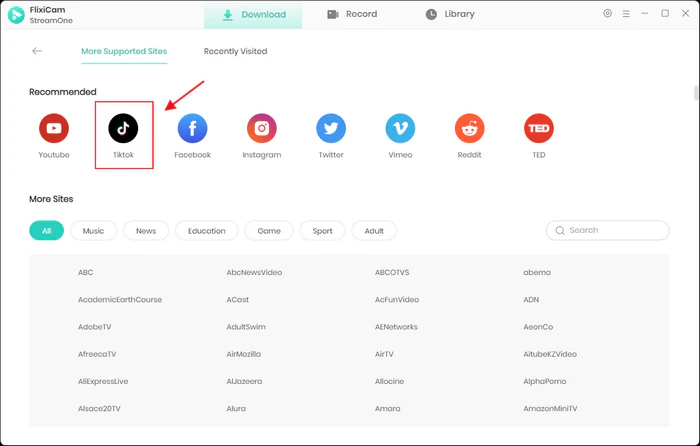Open settings gear in title bar
This screenshot has height=446, width=700.
[608, 14]
